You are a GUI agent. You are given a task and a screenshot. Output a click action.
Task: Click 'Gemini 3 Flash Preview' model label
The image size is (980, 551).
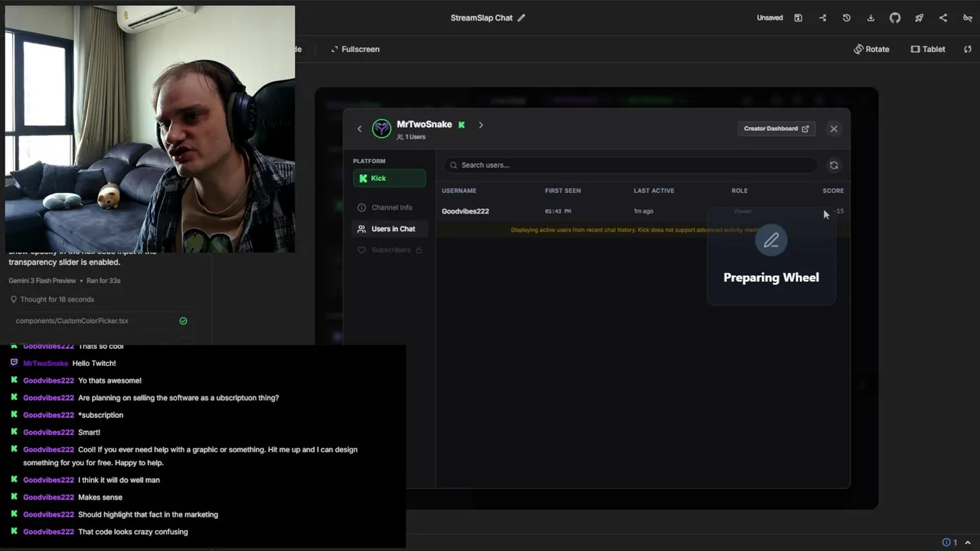(x=42, y=281)
